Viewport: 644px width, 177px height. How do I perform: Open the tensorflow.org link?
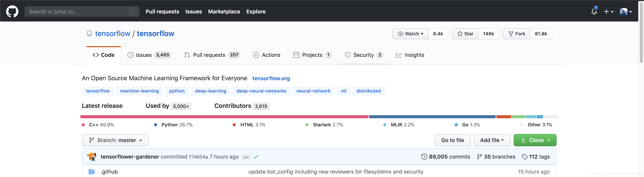point(271,78)
